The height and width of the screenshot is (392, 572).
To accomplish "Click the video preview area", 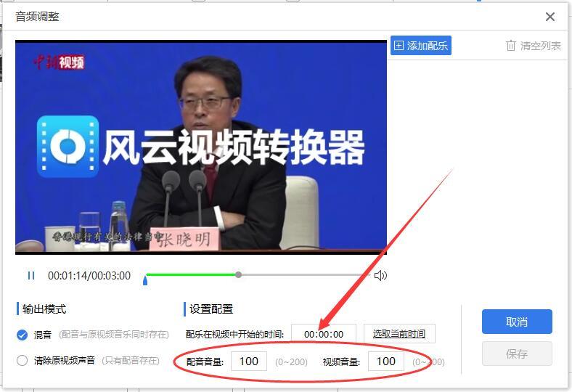I will pos(201,147).
